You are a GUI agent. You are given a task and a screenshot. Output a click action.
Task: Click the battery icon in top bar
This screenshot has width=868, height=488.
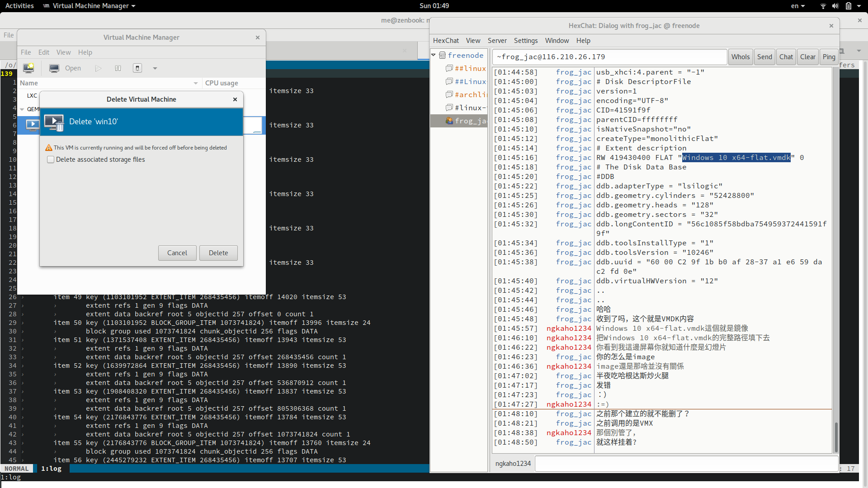[x=849, y=6]
